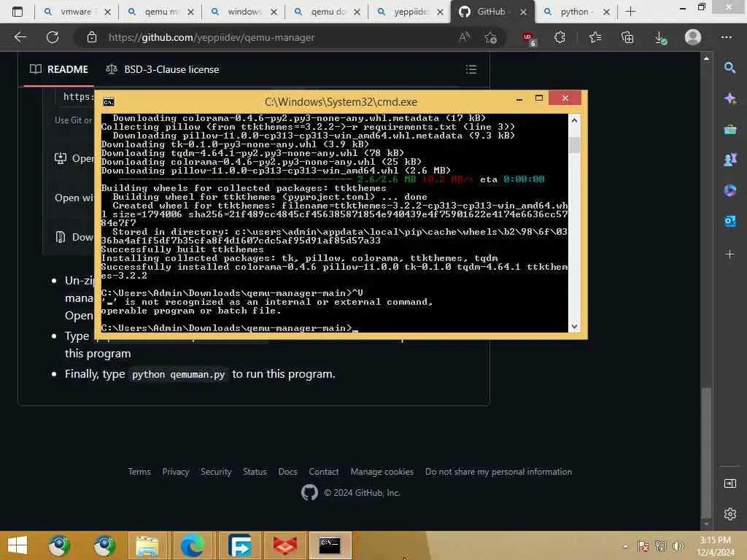Click the browser back arrow
This screenshot has width=747, height=560.
[x=20, y=37]
